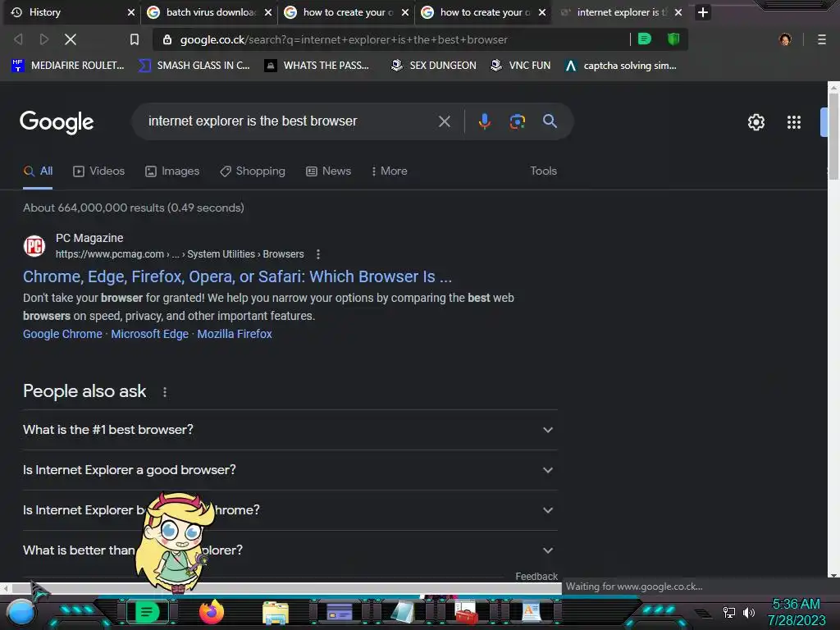The width and height of the screenshot is (840, 630).
Task: Open options dots beside PC Magazine result
Action: [x=318, y=254]
